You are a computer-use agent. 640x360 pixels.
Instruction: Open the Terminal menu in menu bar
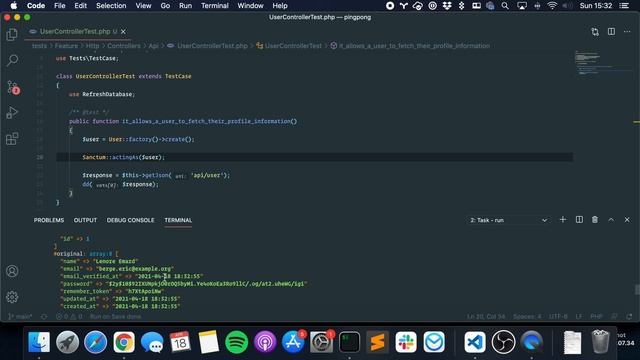pyautogui.click(x=215, y=6)
